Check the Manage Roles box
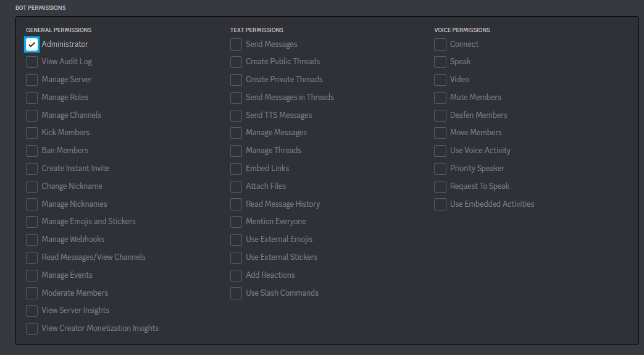This screenshot has height=355, width=644. click(32, 98)
